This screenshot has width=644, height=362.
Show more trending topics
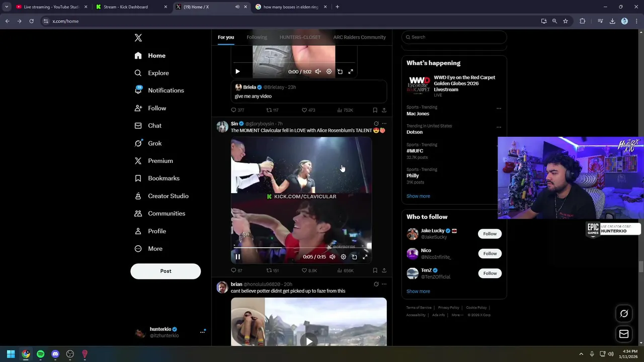point(418,196)
